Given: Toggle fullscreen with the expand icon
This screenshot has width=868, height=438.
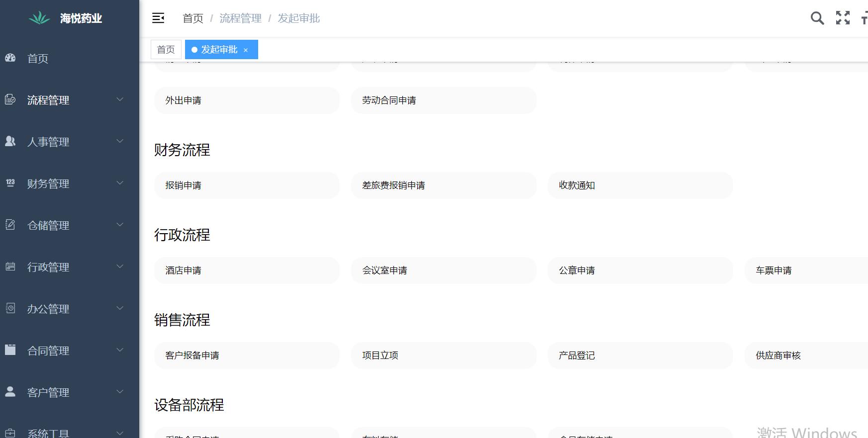Looking at the screenshot, I should [x=843, y=18].
